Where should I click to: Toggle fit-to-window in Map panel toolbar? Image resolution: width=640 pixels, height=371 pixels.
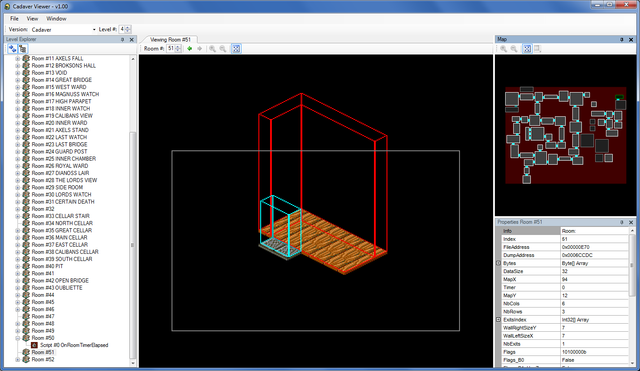click(527, 49)
